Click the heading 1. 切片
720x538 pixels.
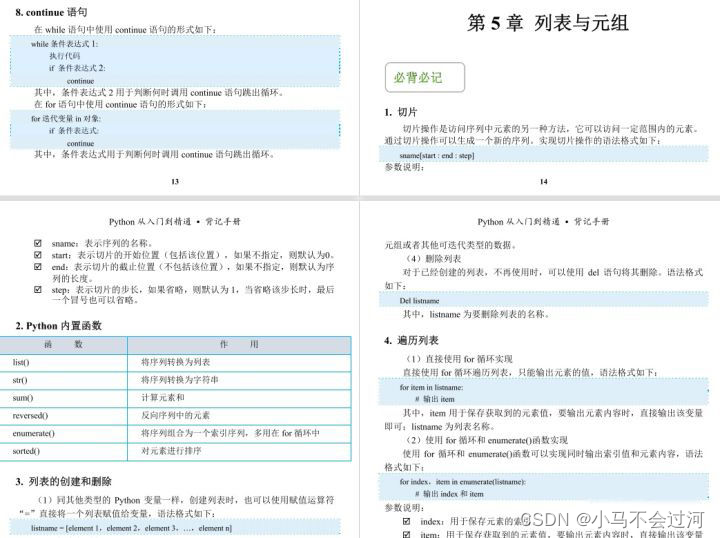coord(400,112)
